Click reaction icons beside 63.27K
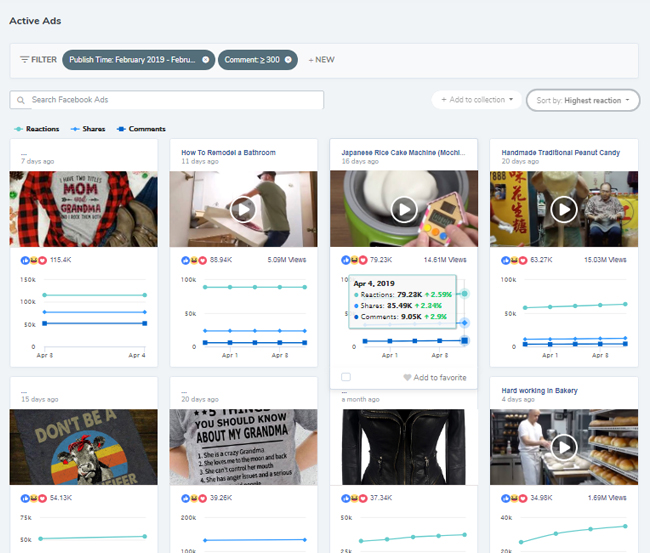 [514, 260]
